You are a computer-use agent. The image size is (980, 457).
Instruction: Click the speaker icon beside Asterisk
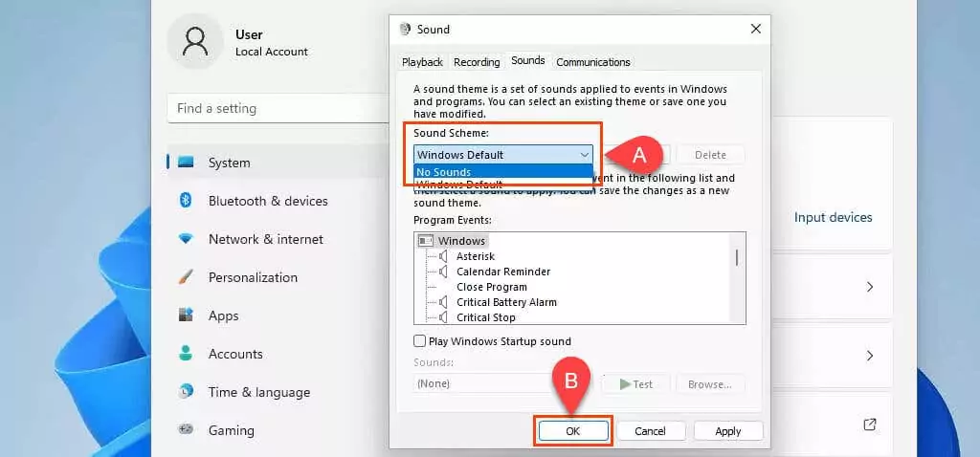444,256
